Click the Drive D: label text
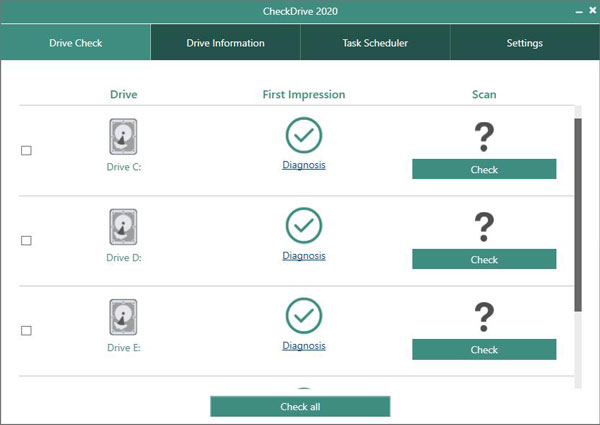The height and width of the screenshot is (425, 600). (124, 258)
